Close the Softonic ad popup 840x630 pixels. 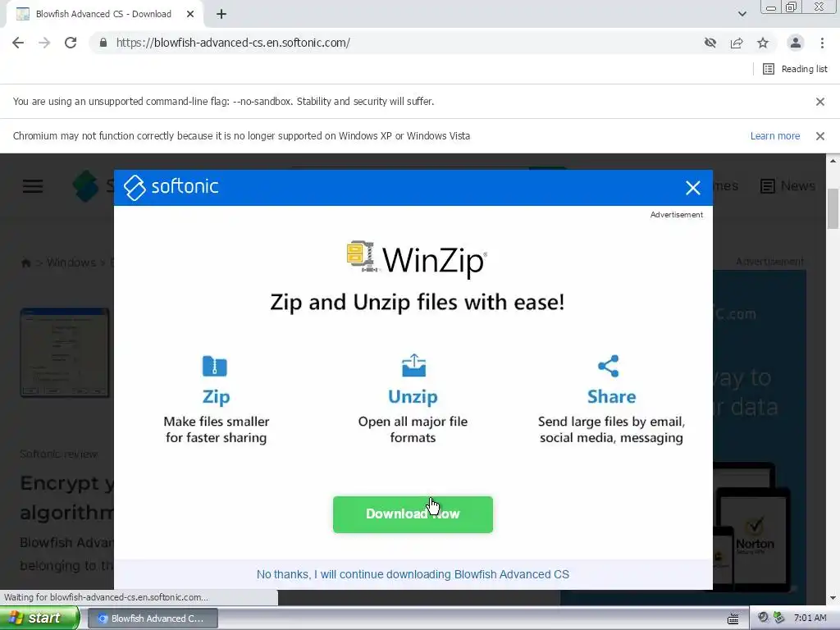(x=692, y=188)
